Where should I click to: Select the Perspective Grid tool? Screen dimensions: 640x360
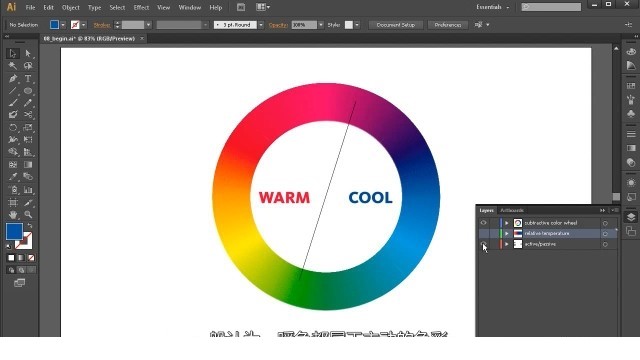(x=28, y=152)
